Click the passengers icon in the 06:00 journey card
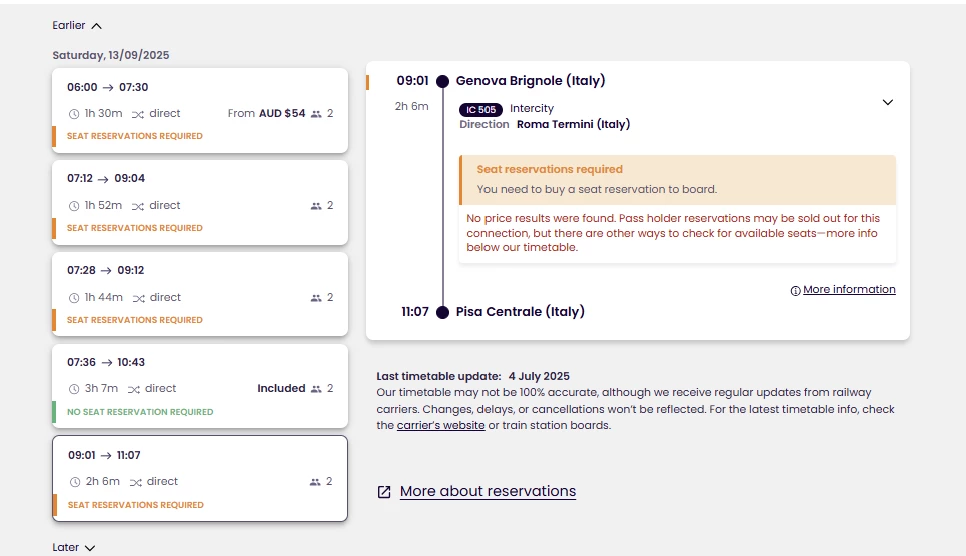Screen dimensions: 966x556 [316, 114]
